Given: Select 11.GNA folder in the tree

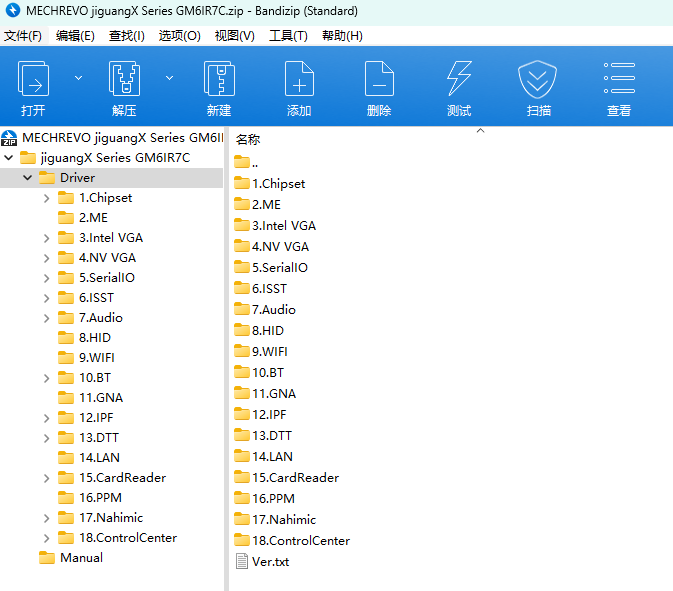Looking at the screenshot, I should click(x=91, y=397).
